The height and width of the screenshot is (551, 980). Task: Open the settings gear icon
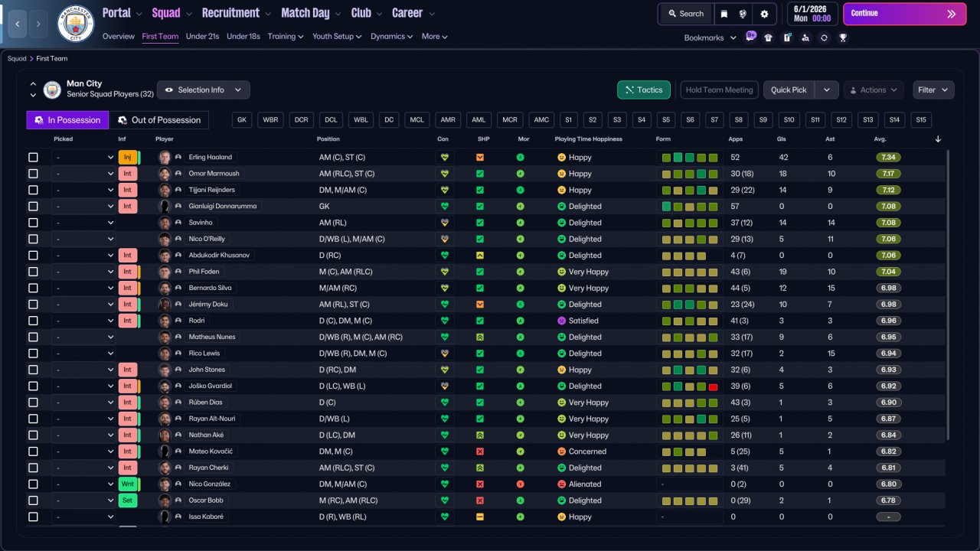click(x=764, y=14)
